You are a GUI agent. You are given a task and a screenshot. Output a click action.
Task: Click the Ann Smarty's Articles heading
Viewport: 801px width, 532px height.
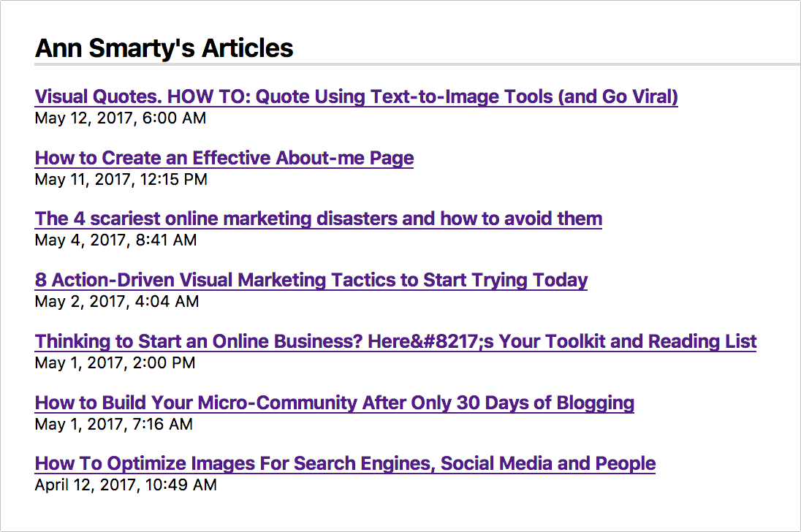pos(164,48)
